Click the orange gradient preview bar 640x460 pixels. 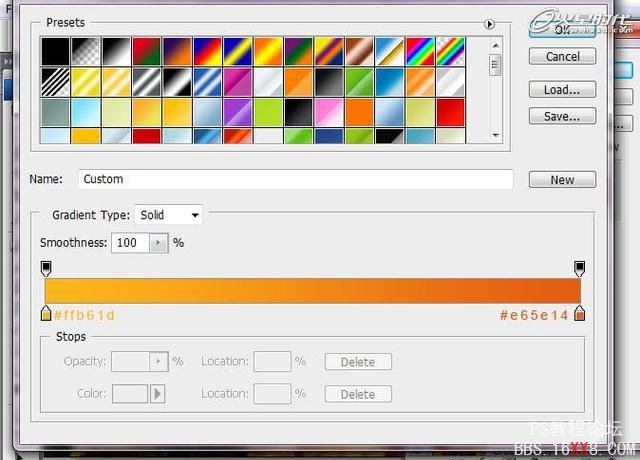(x=313, y=291)
